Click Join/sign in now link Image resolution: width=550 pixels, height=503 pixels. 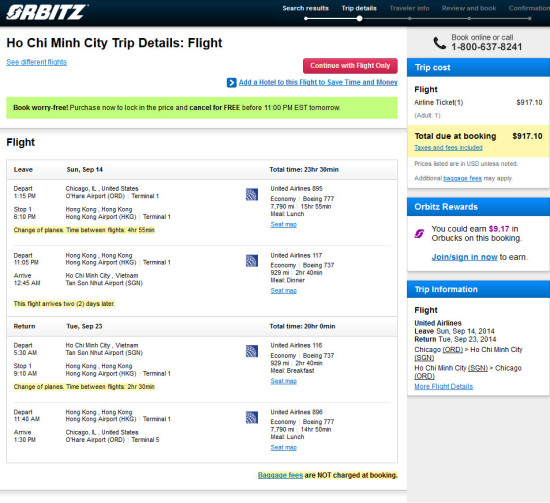464,257
